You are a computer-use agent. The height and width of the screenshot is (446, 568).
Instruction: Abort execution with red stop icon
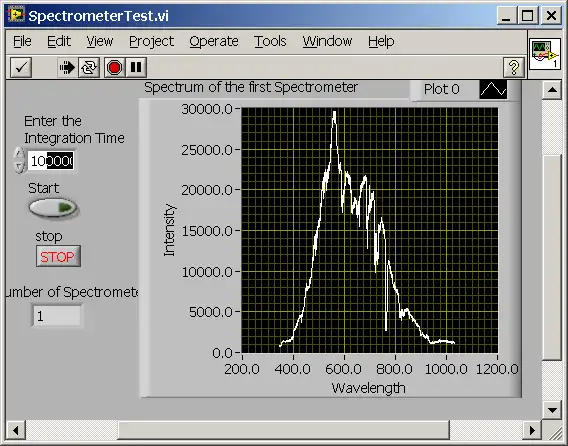tap(114, 67)
